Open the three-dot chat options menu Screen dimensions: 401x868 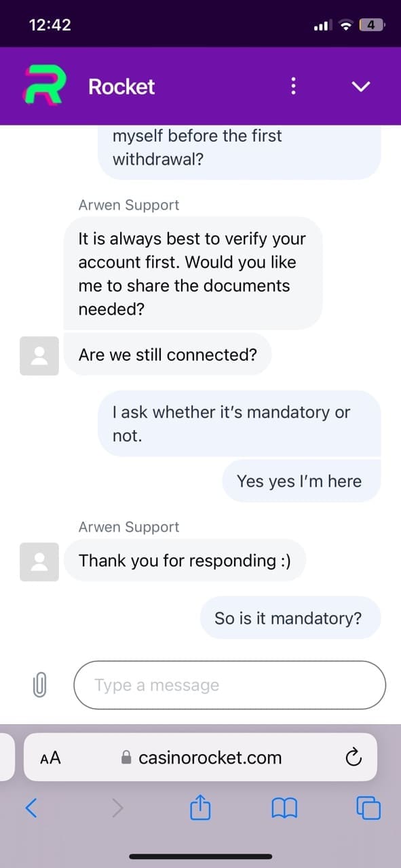coord(293,86)
